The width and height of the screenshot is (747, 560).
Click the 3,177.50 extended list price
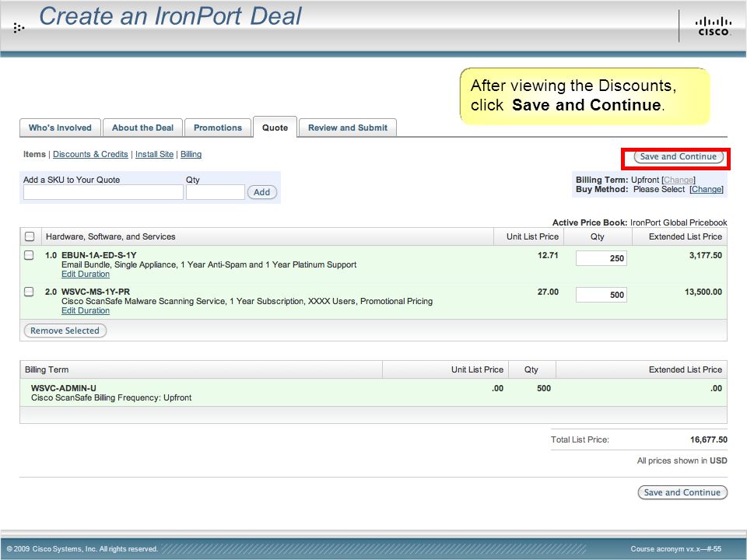(706, 255)
